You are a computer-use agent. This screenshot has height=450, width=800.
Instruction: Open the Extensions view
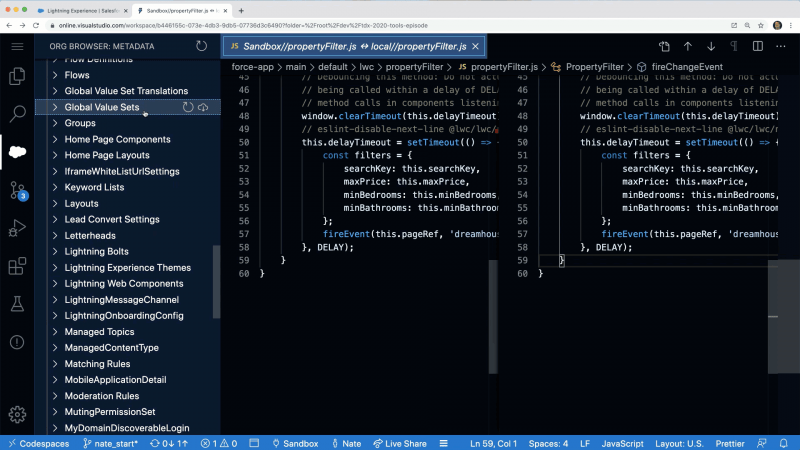[x=17, y=266]
